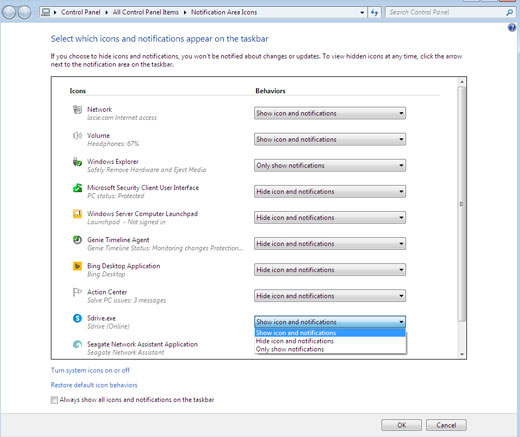Open the help question mark icon
The height and width of the screenshot is (437, 520).
coord(512,27)
